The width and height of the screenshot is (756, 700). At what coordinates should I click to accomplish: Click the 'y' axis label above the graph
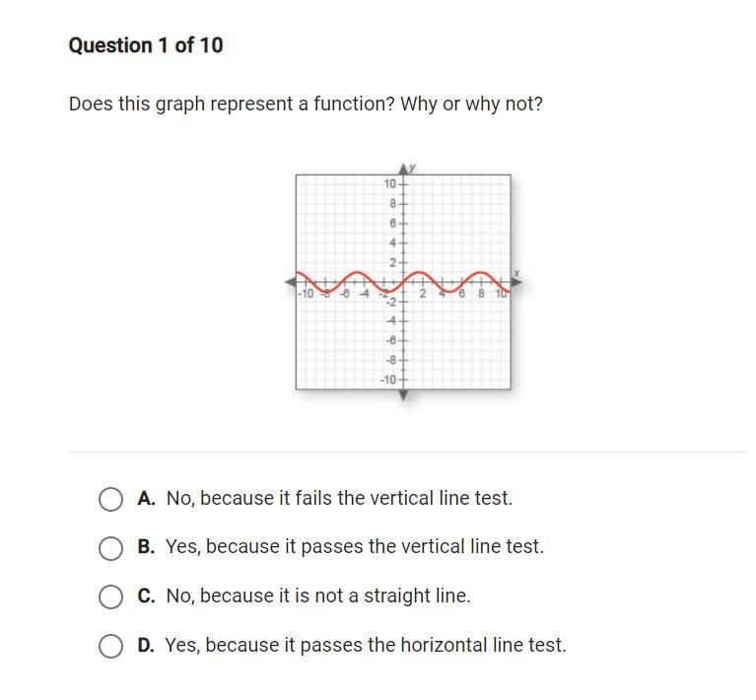click(x=413, y=167)
